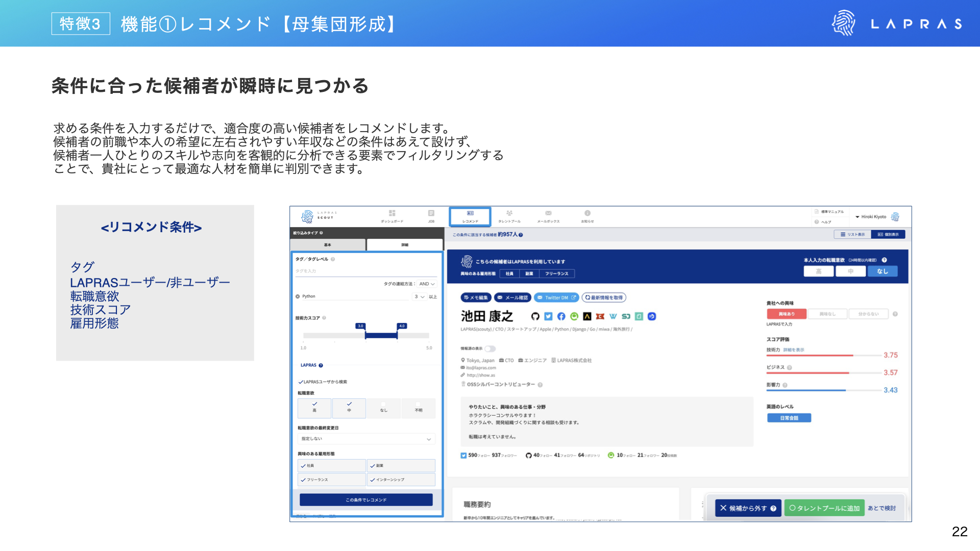Click the 3.0 lower slider handle

360,326
